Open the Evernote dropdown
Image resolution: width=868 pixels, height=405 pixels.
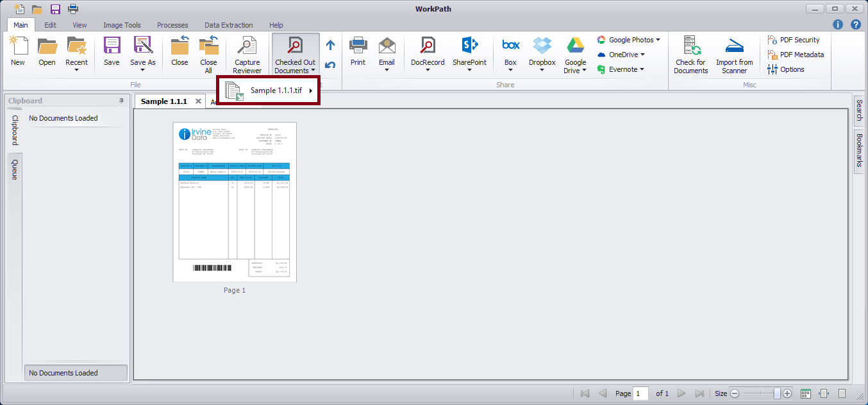[x=642, y=69]
